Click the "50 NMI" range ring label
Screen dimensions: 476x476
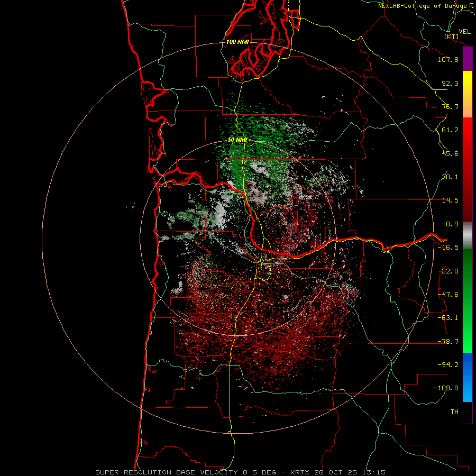(237, 140)
